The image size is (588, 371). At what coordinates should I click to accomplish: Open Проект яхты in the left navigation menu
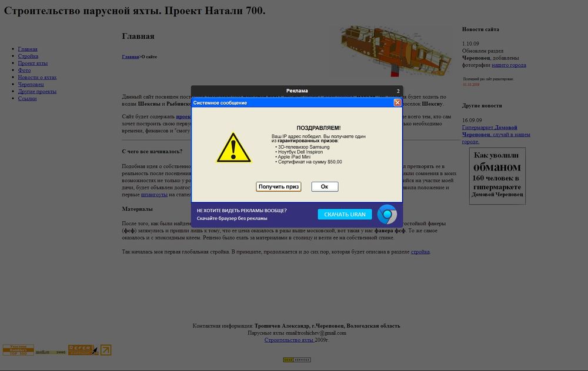point(33,63)
